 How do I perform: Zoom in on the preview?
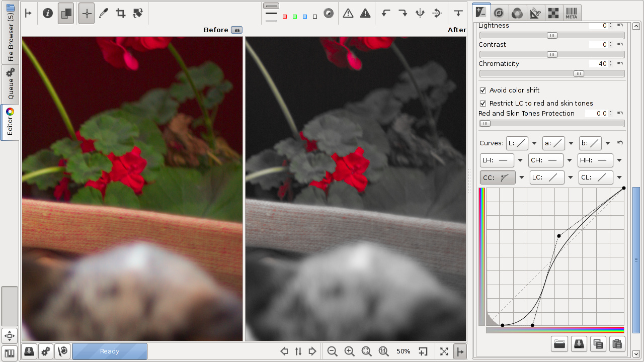tap(349, 351)
